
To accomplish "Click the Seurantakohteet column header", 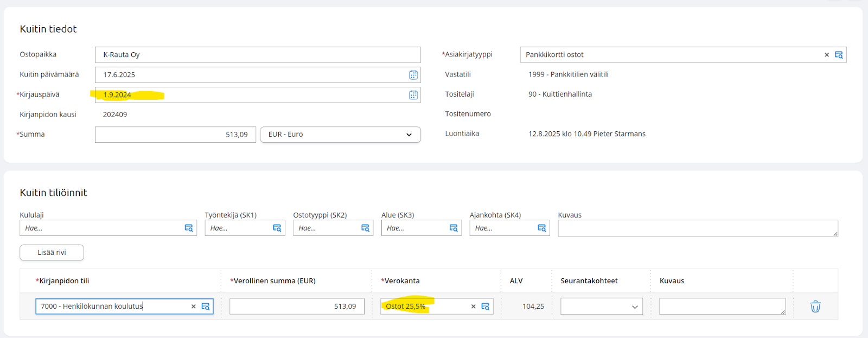I will (589, 281).
